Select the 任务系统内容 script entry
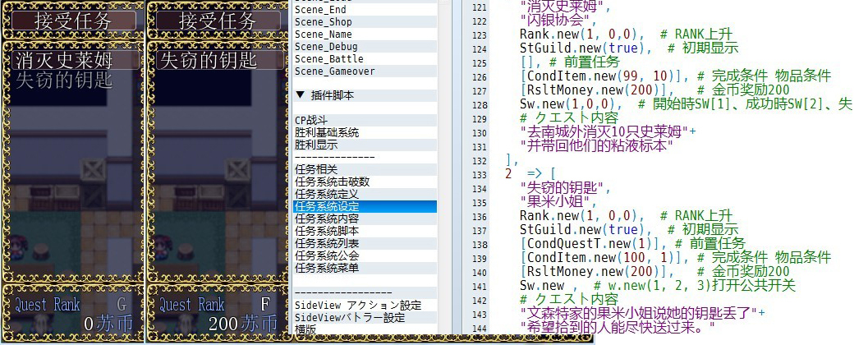This screenshot has height=345, width=868. point(365,218)
